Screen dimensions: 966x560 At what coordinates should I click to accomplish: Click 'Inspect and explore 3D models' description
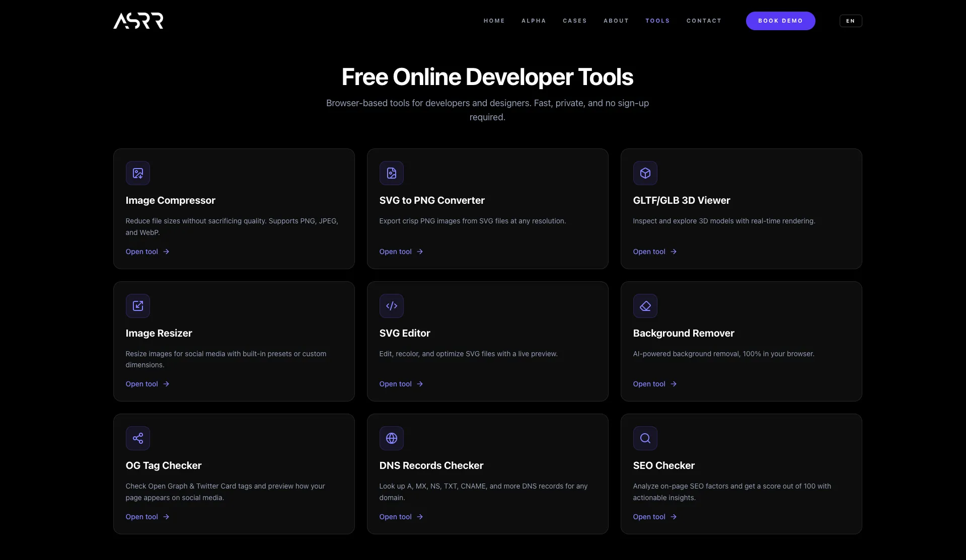[724, 221]
